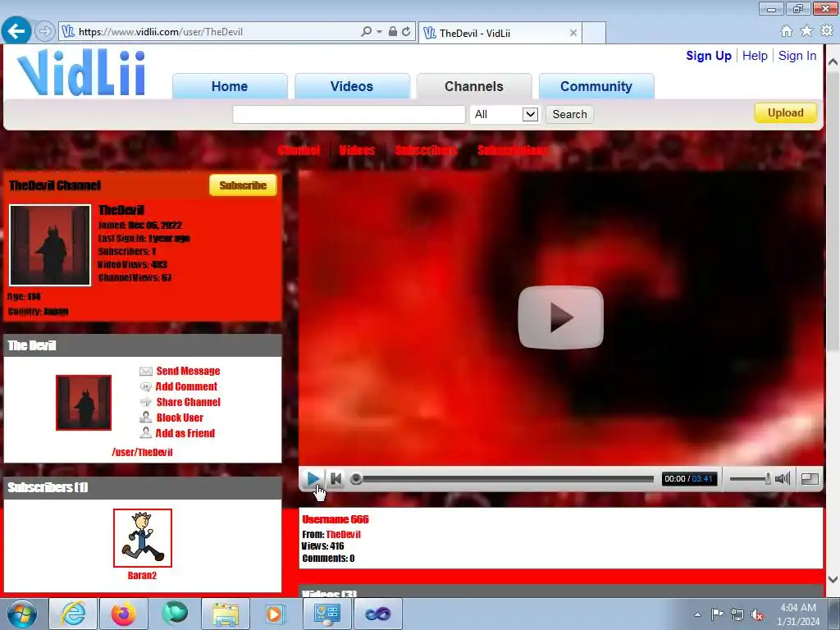The width and height of the screenshot is (840, 630).
Task: Click the refresh icon in address bar
Action: point(406,32)
